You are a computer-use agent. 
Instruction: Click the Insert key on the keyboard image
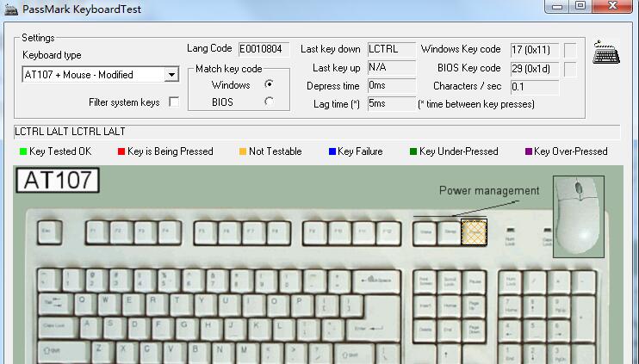425,307
